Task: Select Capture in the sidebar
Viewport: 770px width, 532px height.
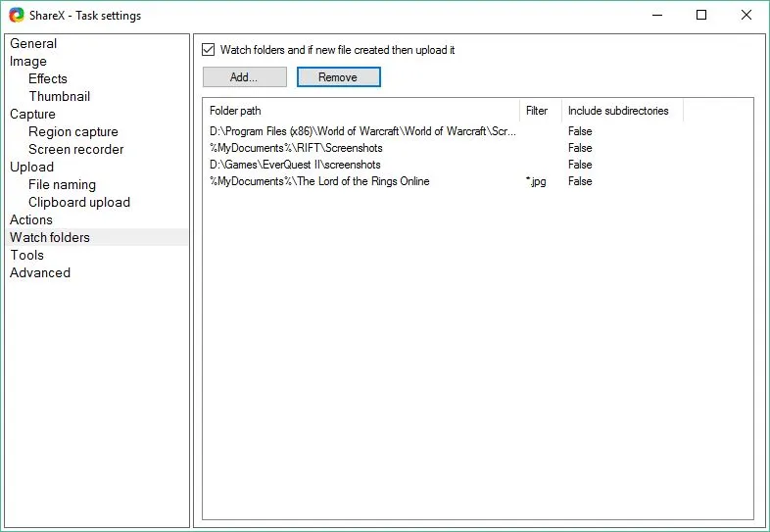Action: pyautogui.click(x=32, y=114)
